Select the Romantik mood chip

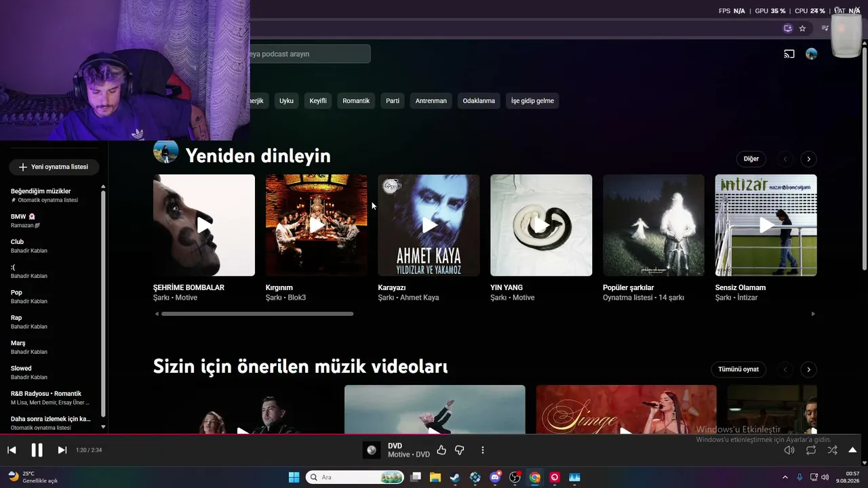(x=356, y=101)
